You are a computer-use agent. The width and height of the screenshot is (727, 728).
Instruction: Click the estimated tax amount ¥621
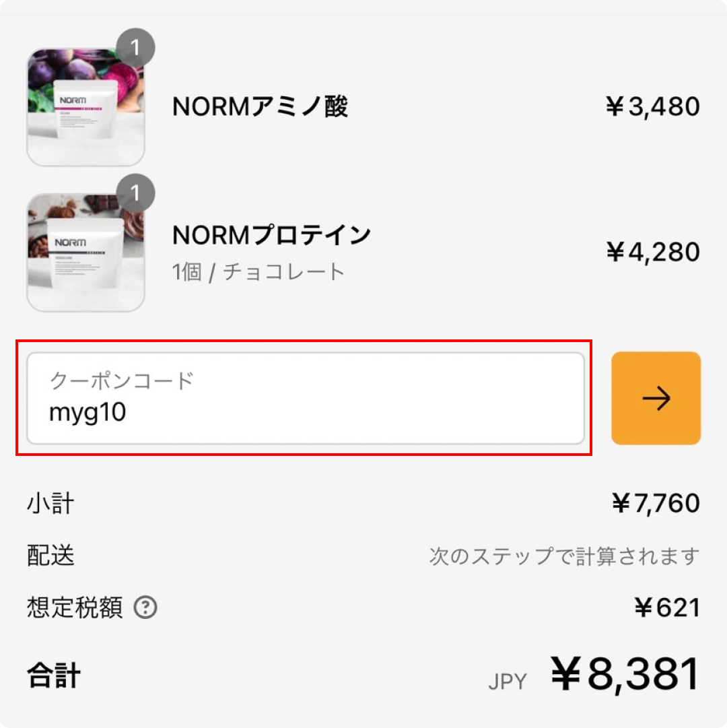tap(667, 607)
